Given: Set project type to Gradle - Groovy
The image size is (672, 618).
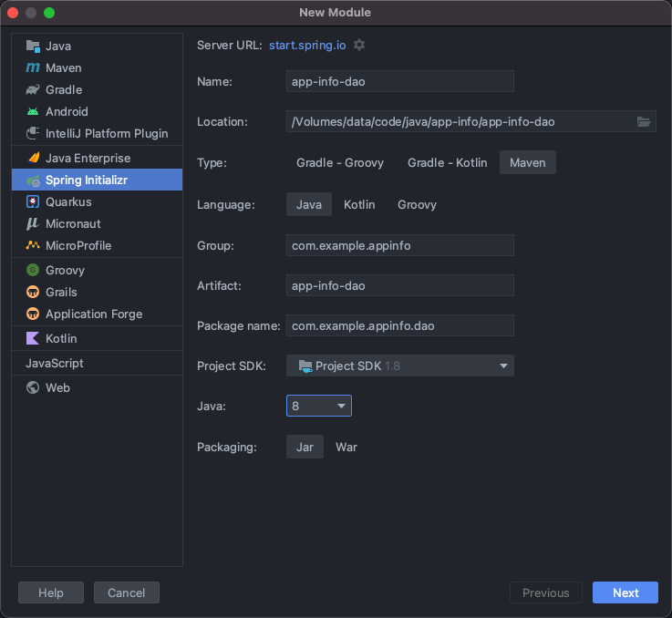Looking at the screenshot, I should point(340,162).
